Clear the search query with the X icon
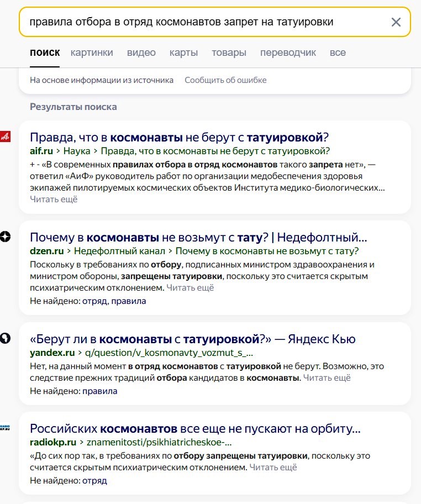421x504 pixels. [x=396, y=22]
